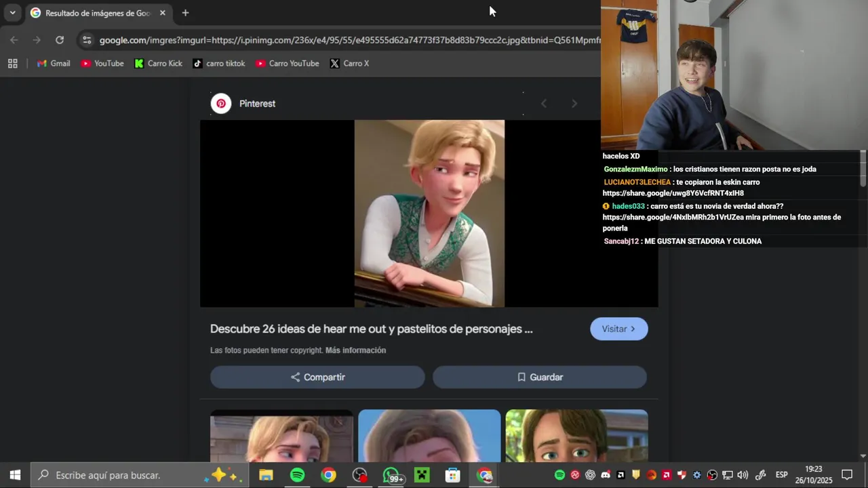Open the brown-haired character related thumbnail
Image resolution: width=868 pixels, height=488 pixels.
(x=576, y=436)
